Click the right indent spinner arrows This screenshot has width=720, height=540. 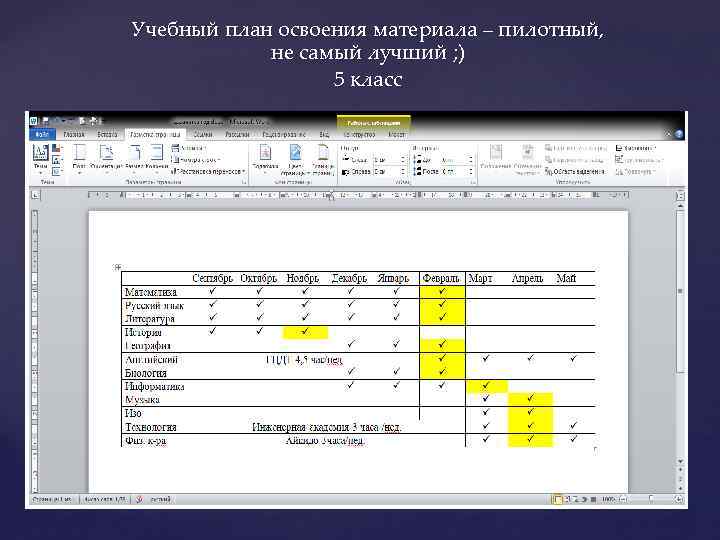click(403, 171)
